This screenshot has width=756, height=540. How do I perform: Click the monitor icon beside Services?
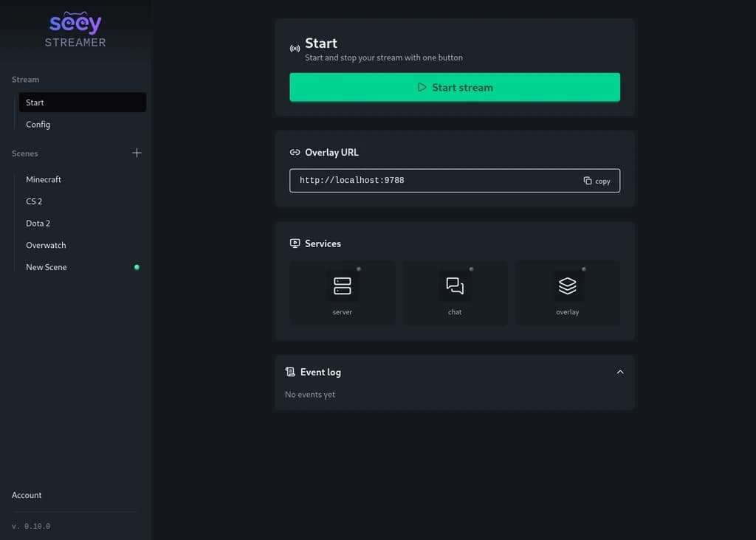(x=295, y=243)
